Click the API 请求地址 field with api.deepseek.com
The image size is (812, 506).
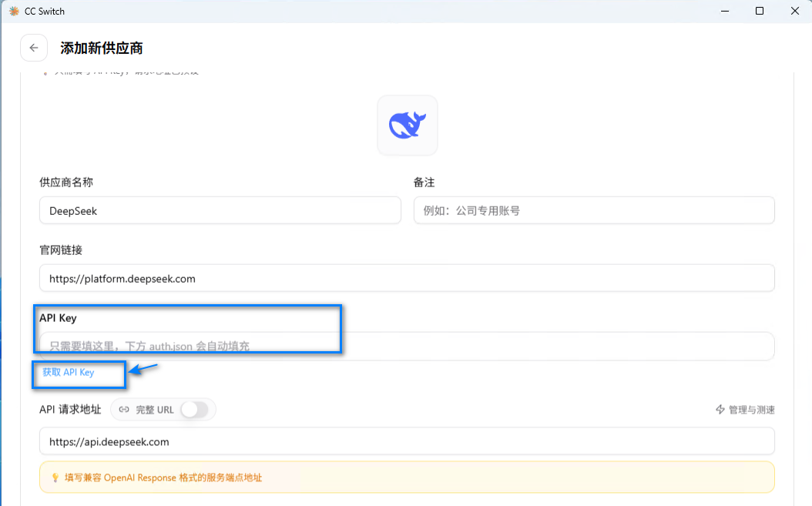click(x=407, y=441)
